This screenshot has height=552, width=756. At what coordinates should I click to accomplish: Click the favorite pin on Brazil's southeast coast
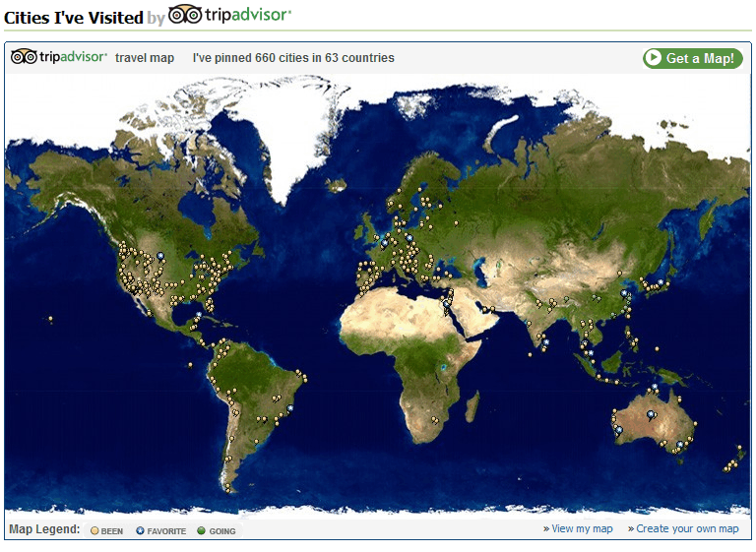pos(289,408)
